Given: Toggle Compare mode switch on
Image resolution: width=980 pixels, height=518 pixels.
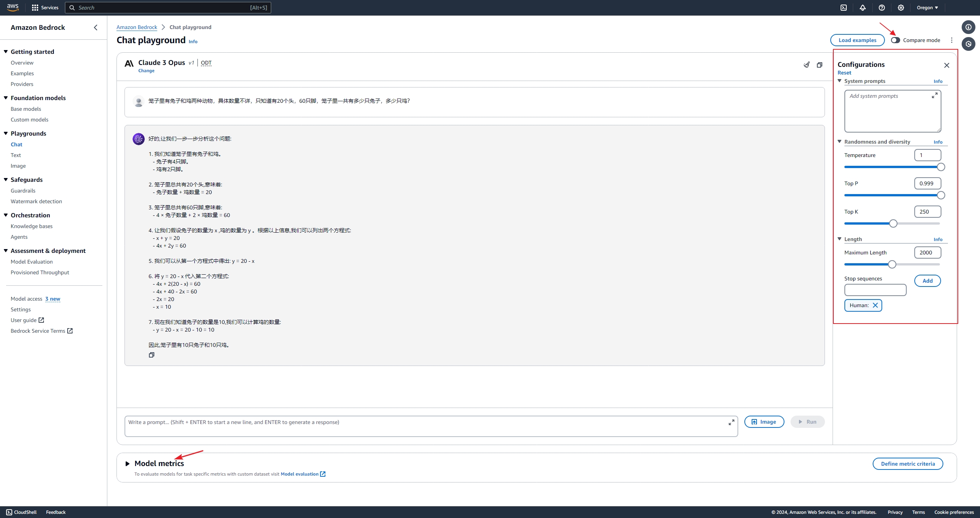Looking at the screenshot, I should (896, 40).
